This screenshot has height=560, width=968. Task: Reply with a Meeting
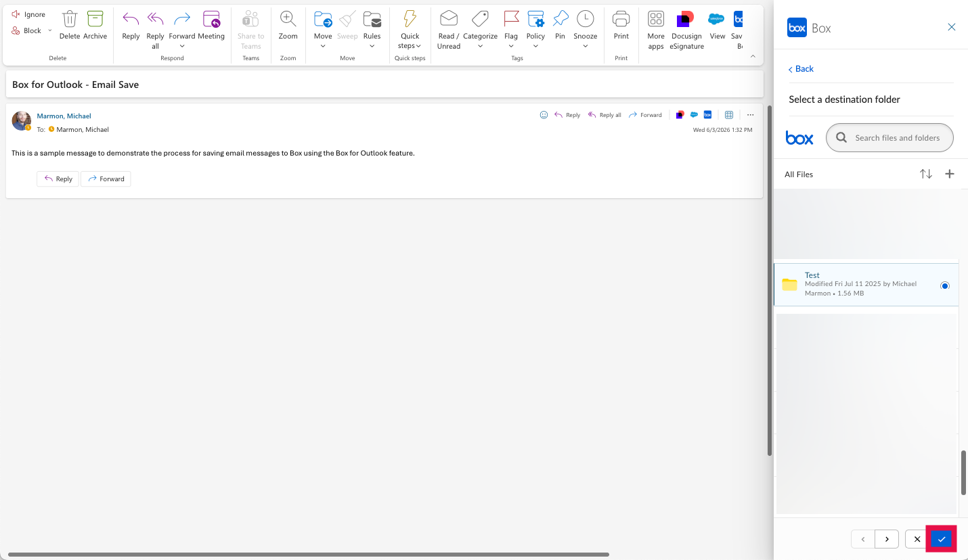click(x=211, y=25)
